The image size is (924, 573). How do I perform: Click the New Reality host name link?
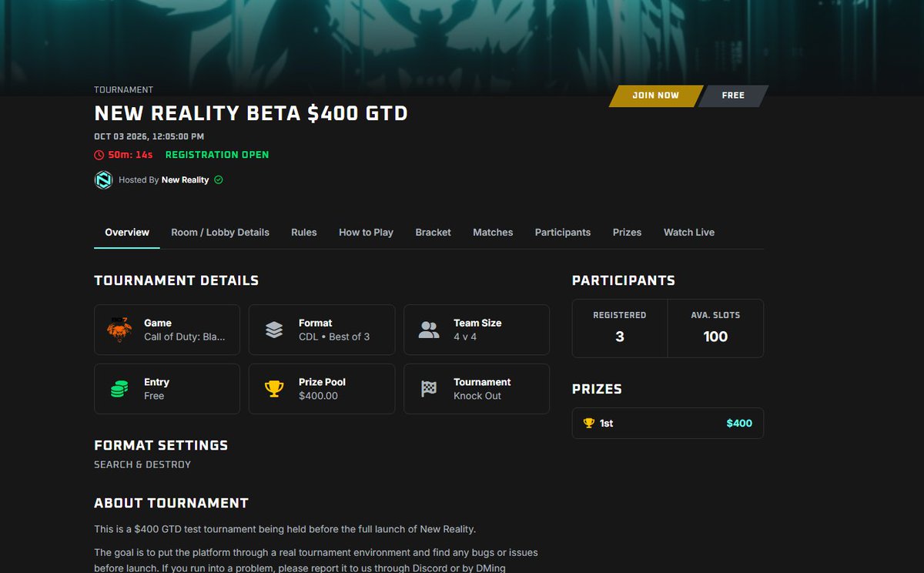(185, 179)
